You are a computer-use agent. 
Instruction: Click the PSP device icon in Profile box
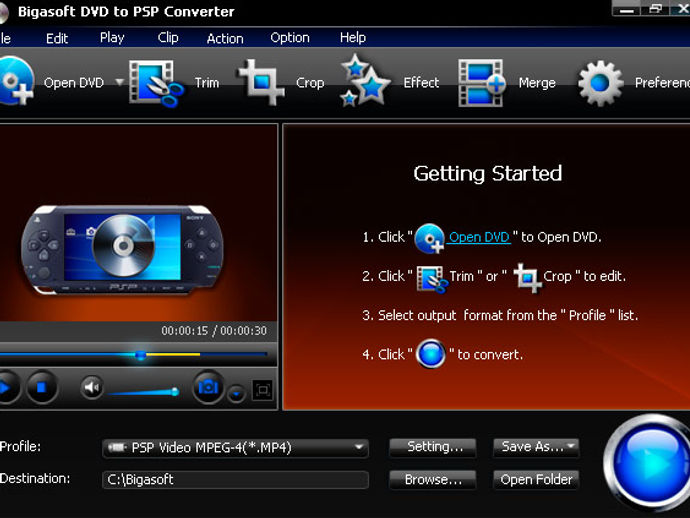click(x=117, y=448)
